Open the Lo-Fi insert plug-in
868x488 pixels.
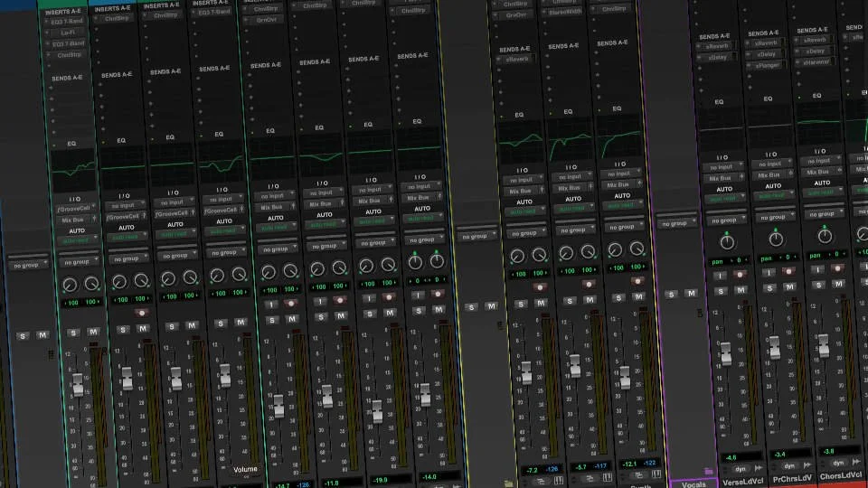point(66,33)
